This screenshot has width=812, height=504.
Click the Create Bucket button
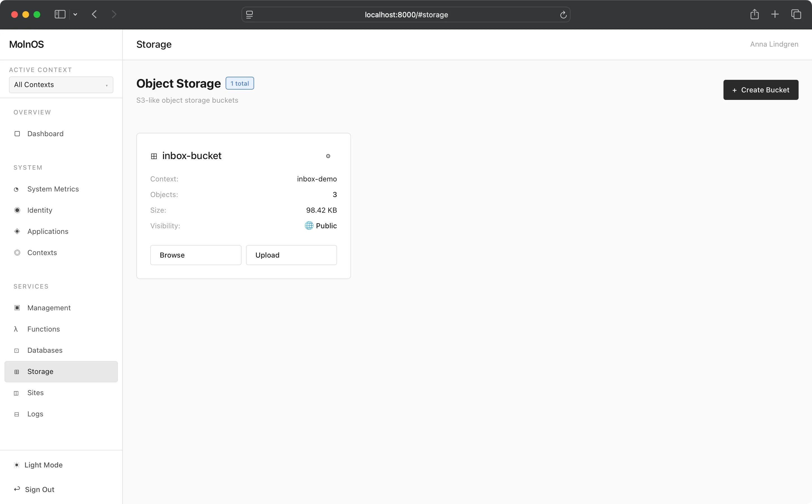pos(761,90)
